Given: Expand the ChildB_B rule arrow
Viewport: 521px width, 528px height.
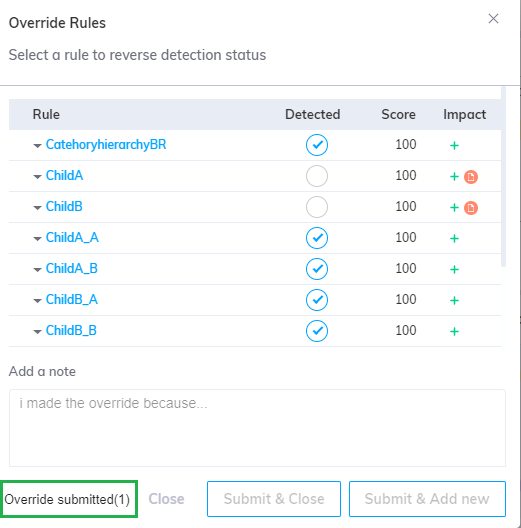Looking at the screenshot, I should coord(37,332).
